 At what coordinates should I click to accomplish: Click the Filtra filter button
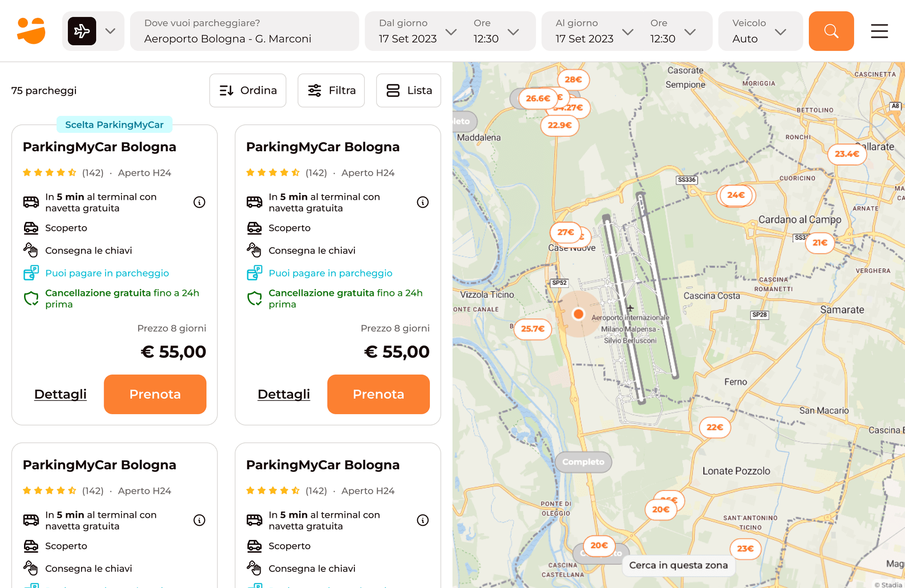(331, 90)
